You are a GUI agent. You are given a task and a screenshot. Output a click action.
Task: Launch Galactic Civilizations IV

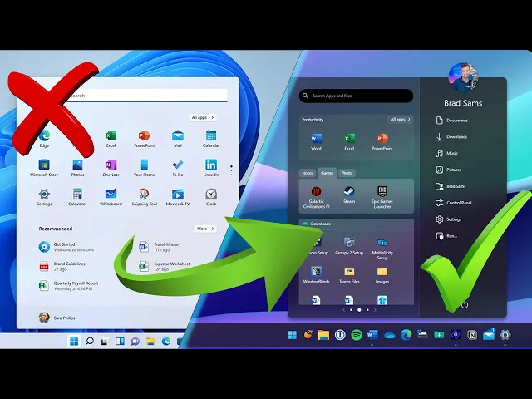tap(316, 197)
